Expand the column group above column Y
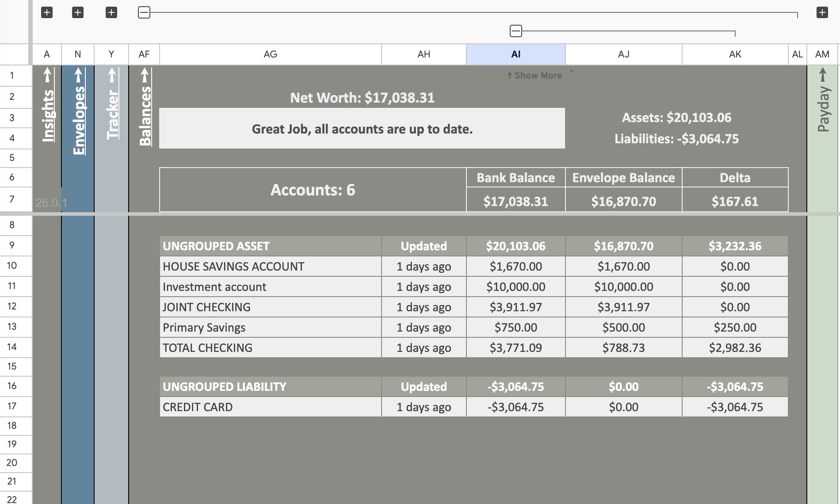 point(111,12)
